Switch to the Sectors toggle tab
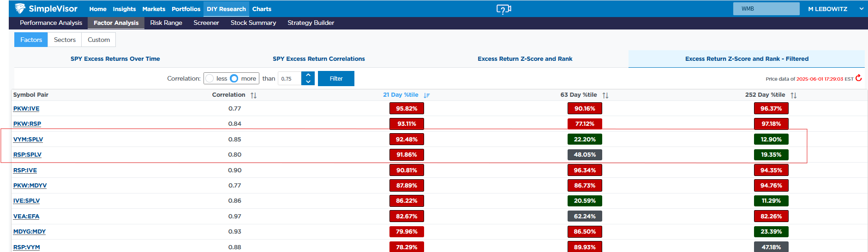 65,40
